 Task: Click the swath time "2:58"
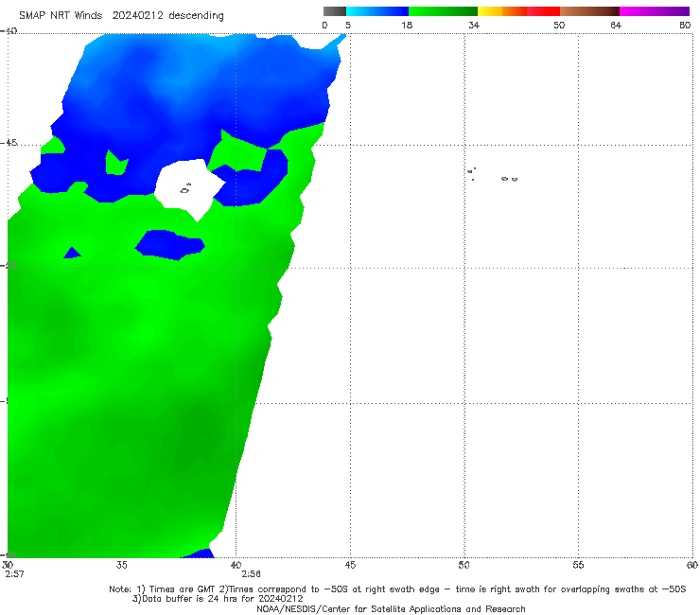coord(251,574)
